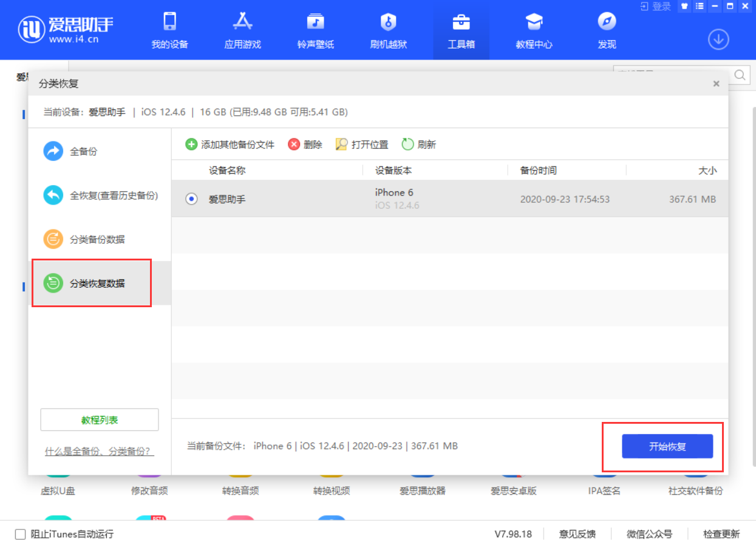Start restore with the 开始恢复 button
Image resolution: width=756 pixels, height=547 pixels.
click(x=667, y=446)
